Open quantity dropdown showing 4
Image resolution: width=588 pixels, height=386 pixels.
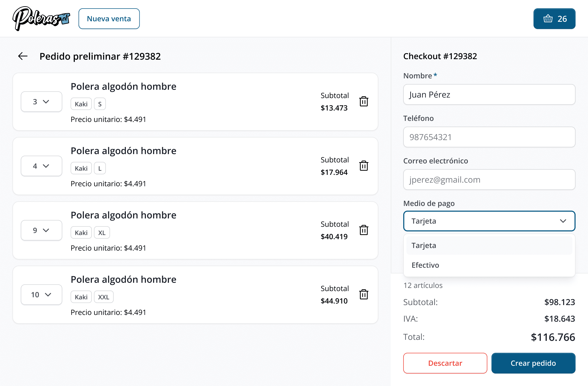coord(42,166)
